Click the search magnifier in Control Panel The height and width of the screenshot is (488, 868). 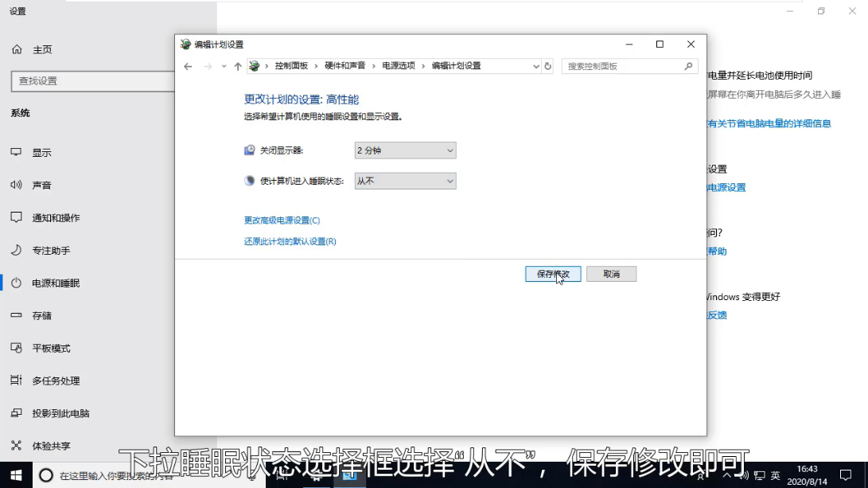689,66
